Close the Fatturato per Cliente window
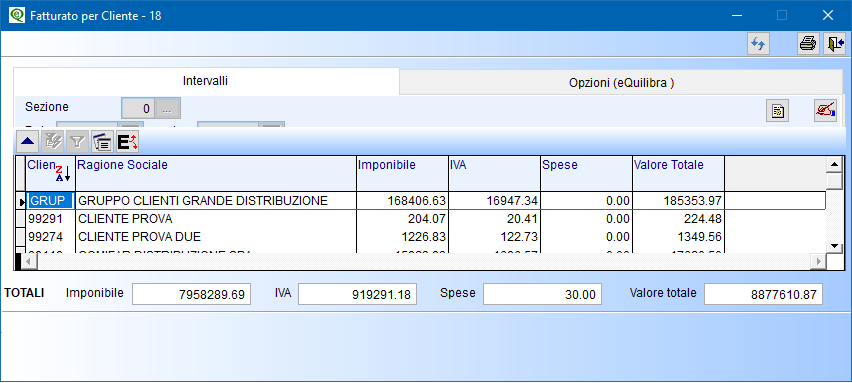Screen dimensions: 852x383 [x=828, y=15]
